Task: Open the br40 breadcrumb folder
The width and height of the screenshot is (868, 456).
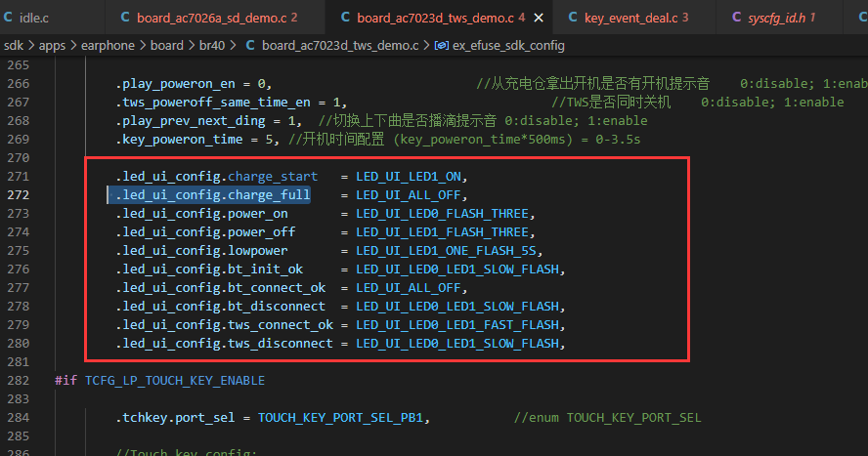Action: coord(212,45)
